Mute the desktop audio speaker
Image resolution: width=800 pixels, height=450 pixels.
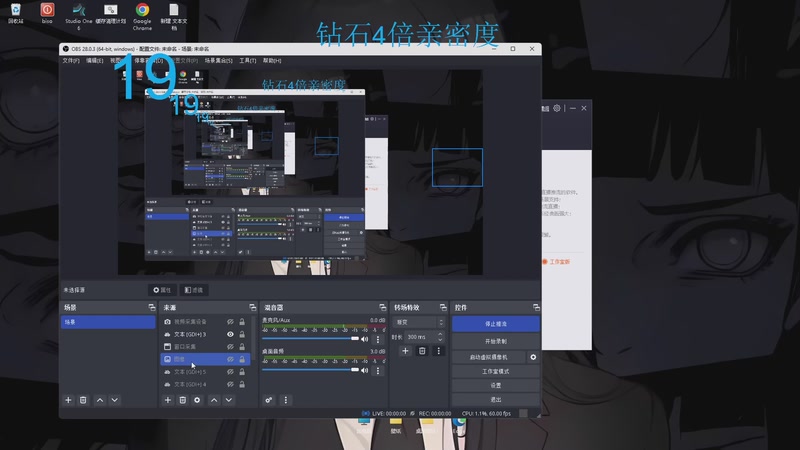[x=364, y=370]
